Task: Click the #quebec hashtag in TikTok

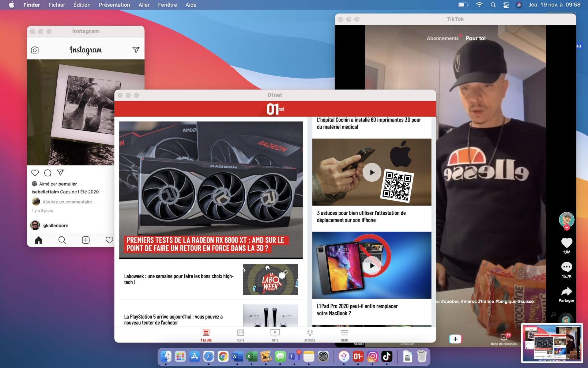Action: pos(450,301)
